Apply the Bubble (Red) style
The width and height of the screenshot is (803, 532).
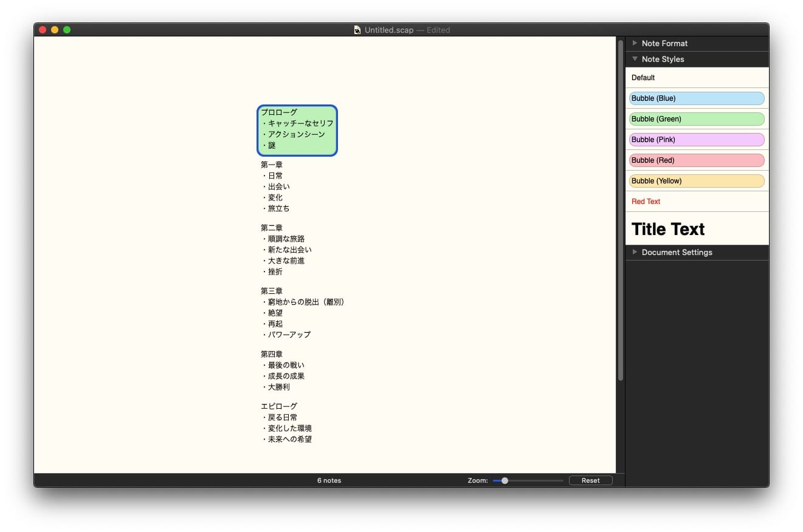[697, 160]
